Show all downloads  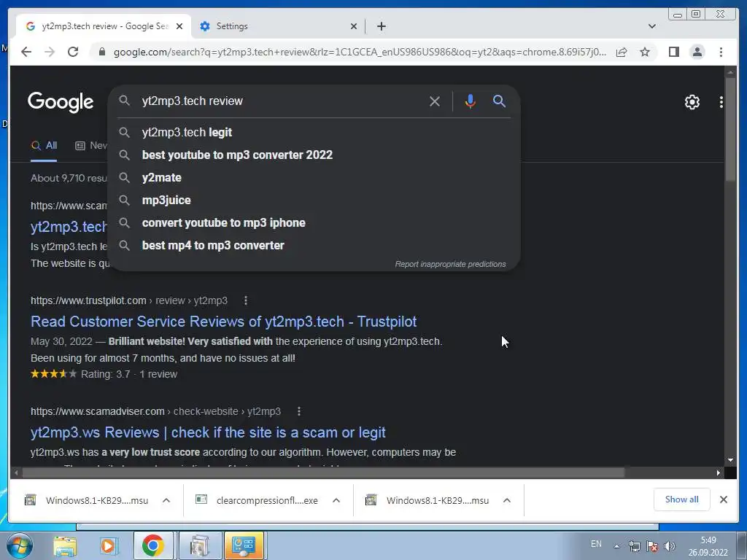point(681,499)
